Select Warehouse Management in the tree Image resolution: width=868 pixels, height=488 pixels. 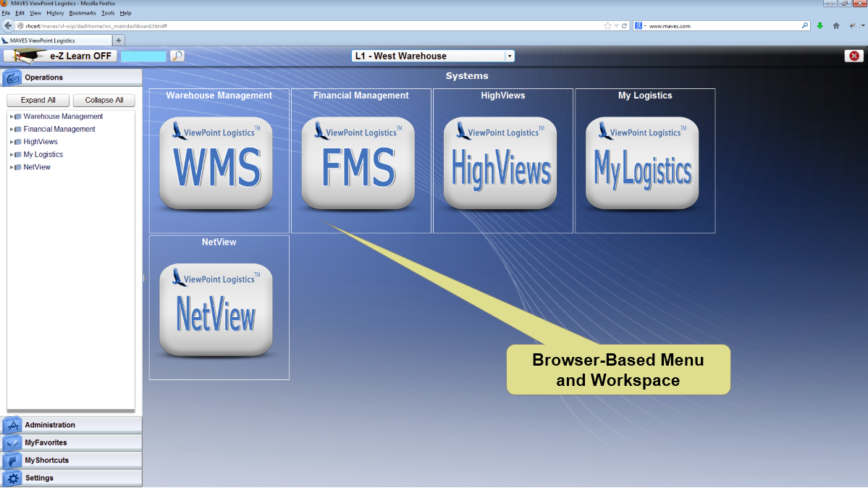(63, 117)
